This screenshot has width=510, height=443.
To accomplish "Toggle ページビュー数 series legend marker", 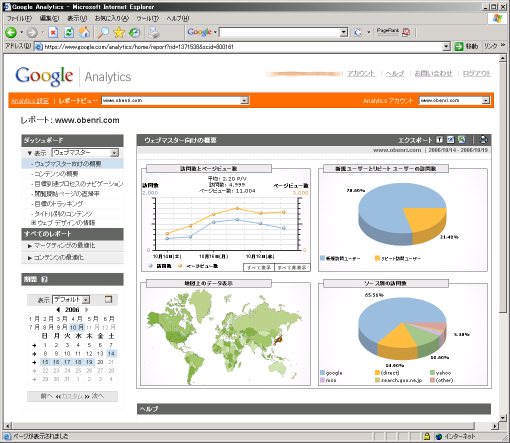I will click(180, 266).
